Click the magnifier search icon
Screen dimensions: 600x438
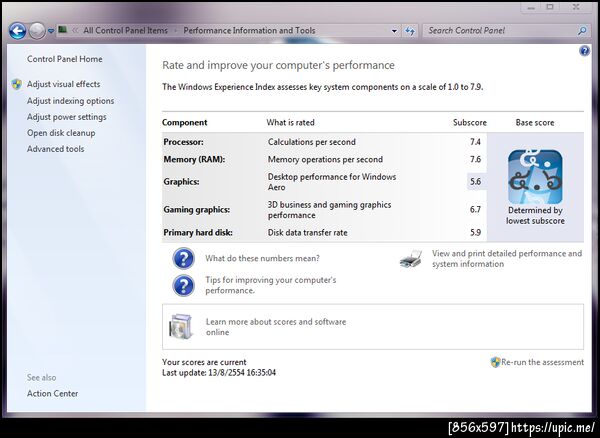click(582, 31)
